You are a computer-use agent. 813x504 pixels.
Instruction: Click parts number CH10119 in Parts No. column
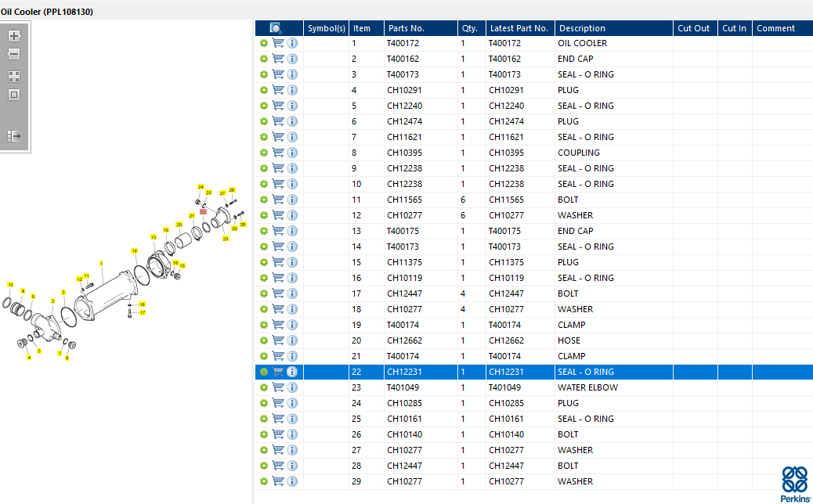404,278
